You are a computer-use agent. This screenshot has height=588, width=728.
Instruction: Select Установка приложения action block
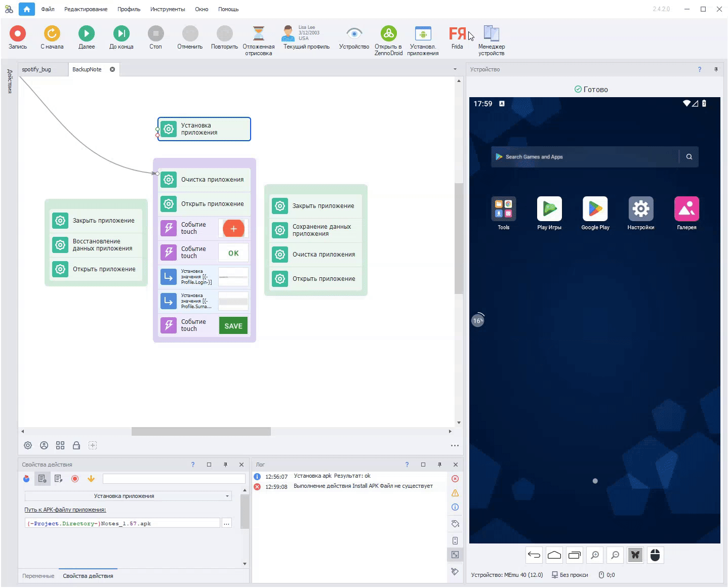tap(204, 129)
